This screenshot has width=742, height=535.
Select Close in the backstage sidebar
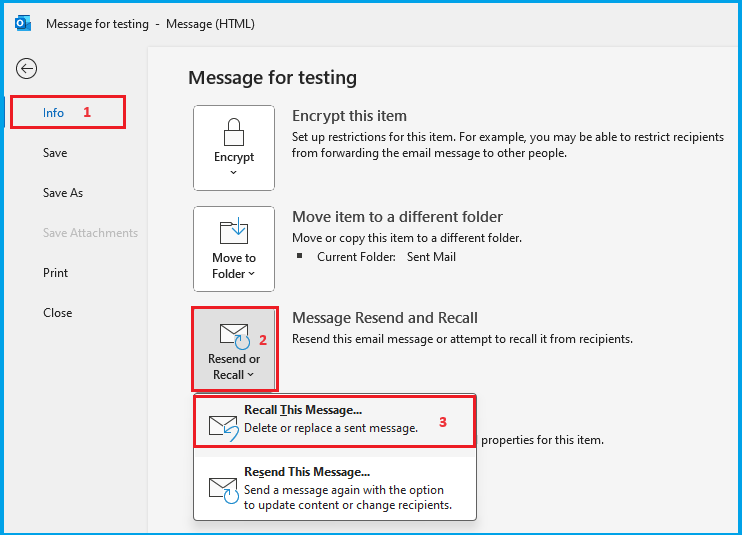(x=58, y=313)
